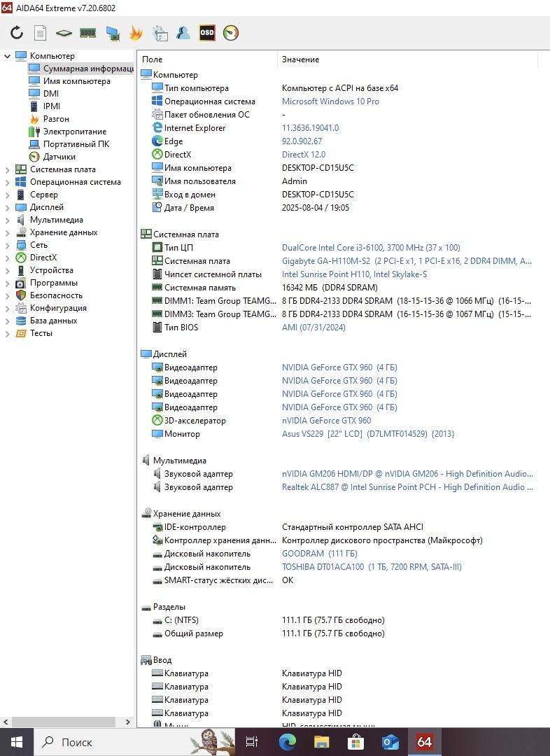The height and width of the screenshot is (756, 550).
Task: Click the CPU chip toolbar icon
Action: [64, 34]
